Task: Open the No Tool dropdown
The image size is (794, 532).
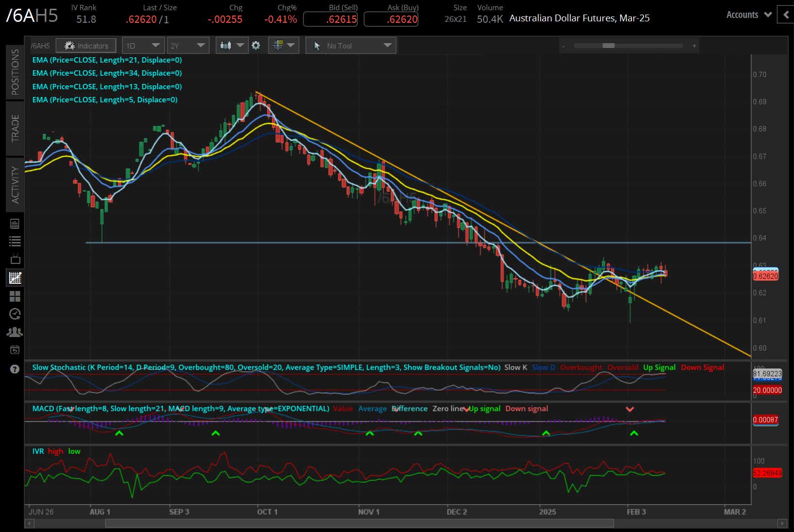Action: [350, 45]
